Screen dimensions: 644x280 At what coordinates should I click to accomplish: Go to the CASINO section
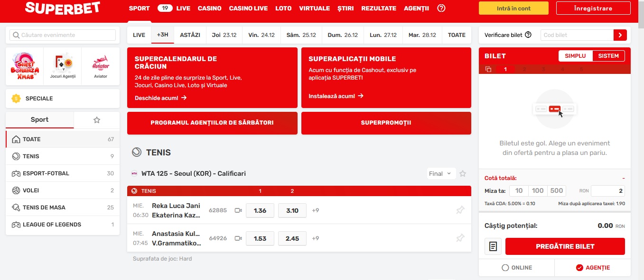click(x=210, y=8)
